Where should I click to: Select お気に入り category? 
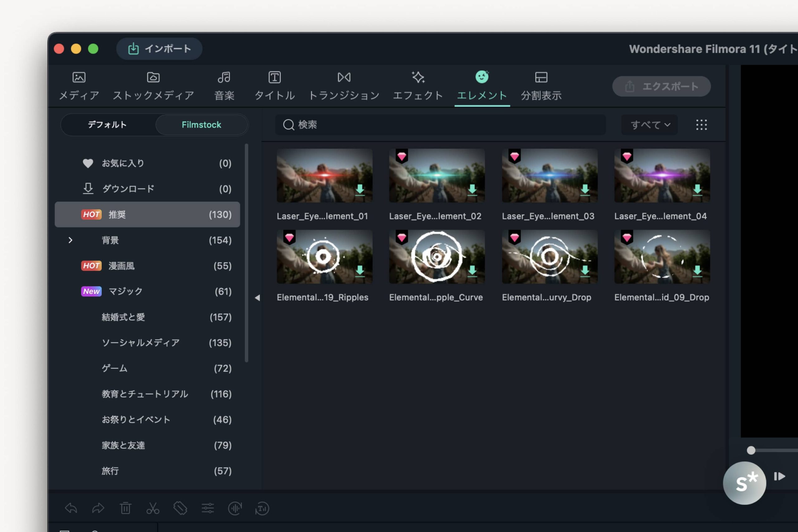coord(147,163)
